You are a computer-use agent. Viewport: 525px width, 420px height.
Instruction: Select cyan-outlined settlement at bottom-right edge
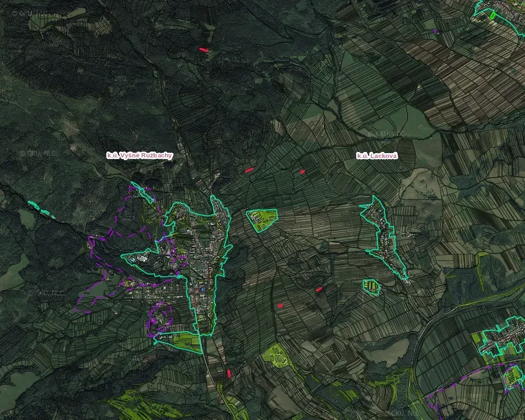coord(501,337)
